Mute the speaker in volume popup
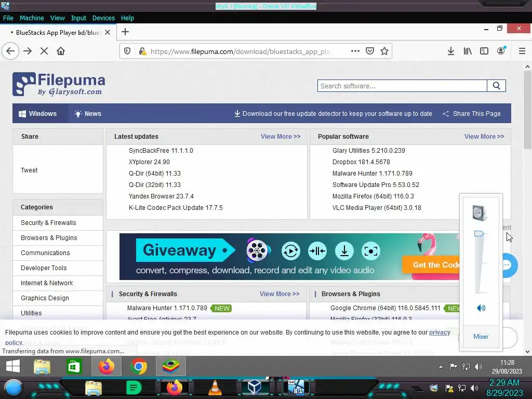532x399 pixels. coord(481,308)
